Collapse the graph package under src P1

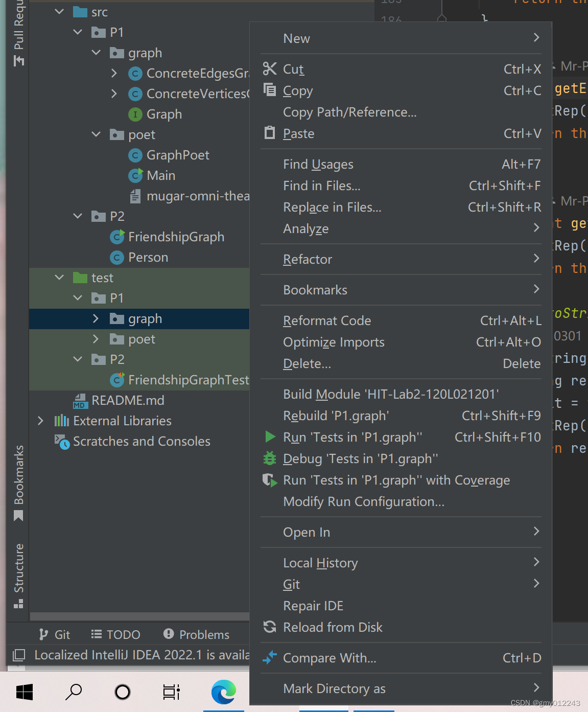96,52
